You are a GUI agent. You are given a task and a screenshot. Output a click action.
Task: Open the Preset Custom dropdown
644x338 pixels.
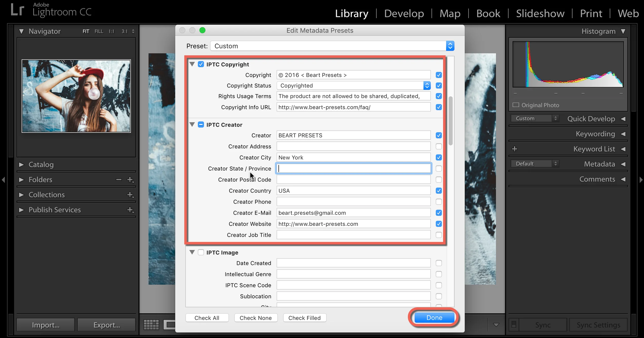[332, 46]
